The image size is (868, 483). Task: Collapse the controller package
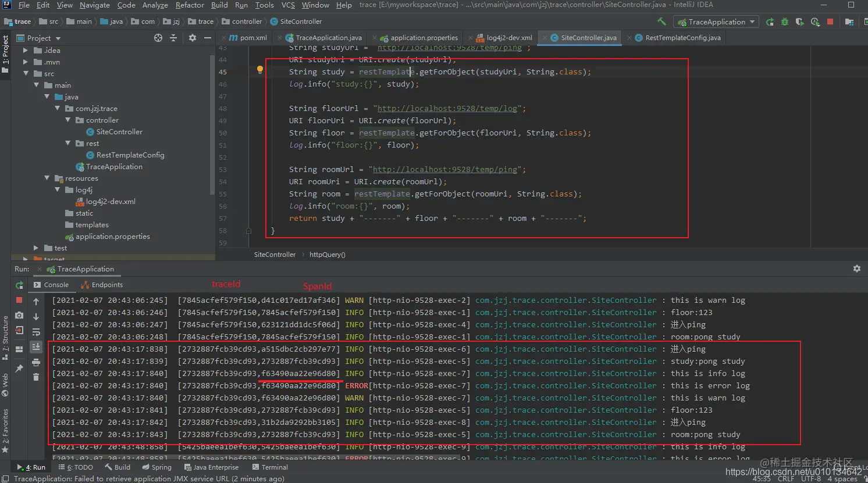[68, 120]
